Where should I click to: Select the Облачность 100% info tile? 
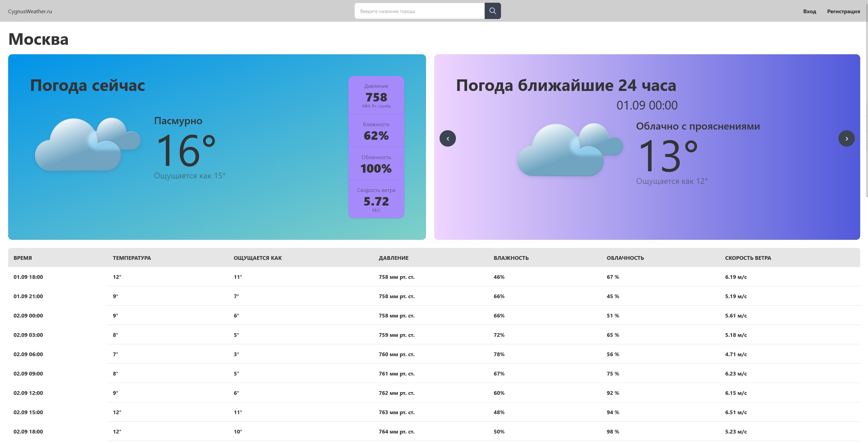coord(376,163)
